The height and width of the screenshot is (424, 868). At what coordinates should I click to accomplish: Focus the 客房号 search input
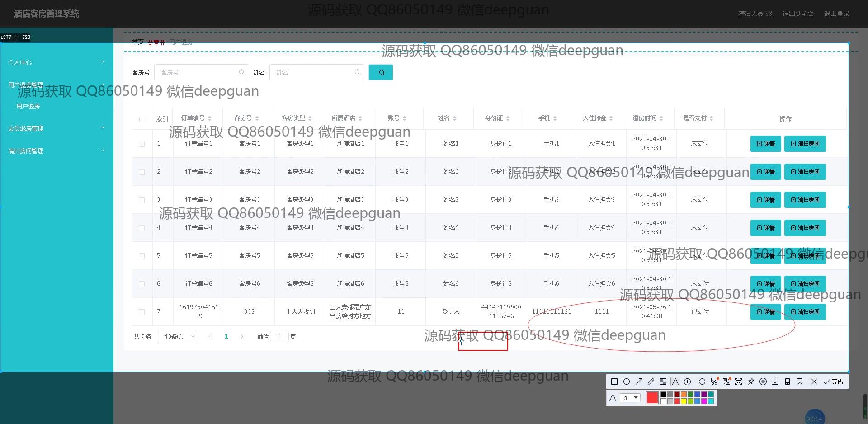click(x=202, y=72)
